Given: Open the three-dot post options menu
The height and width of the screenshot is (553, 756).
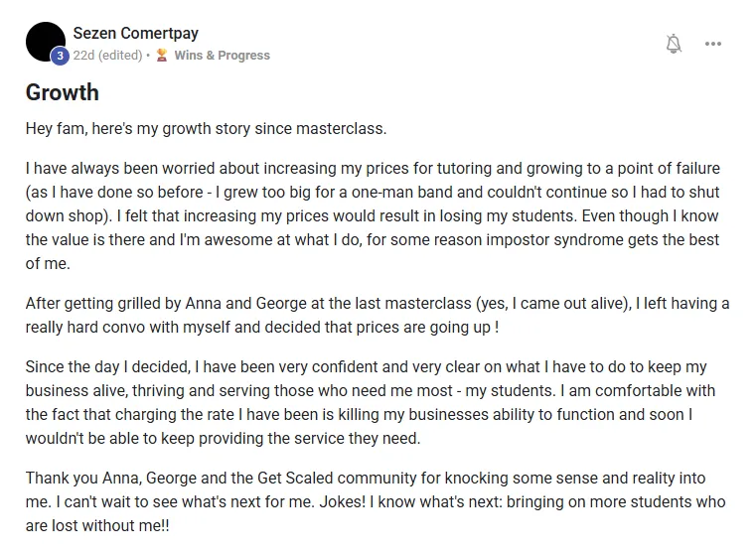Looking at the screenshot, I should tap(713, 44).
